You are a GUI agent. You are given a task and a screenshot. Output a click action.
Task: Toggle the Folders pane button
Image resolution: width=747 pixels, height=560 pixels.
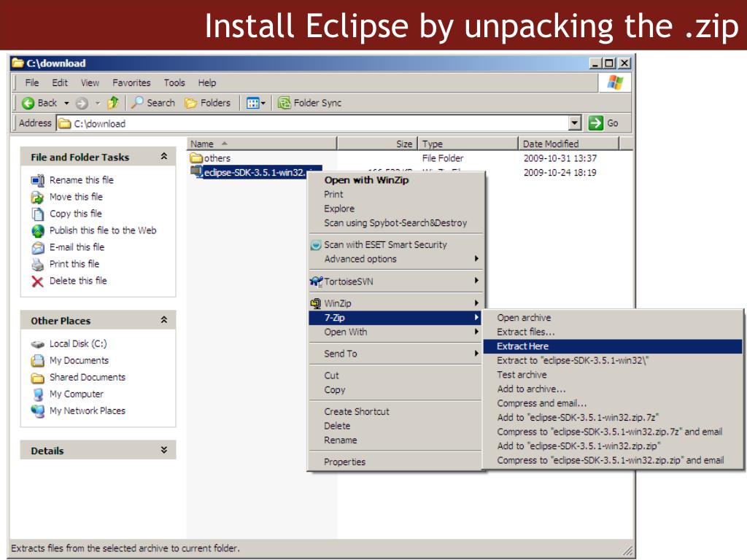[208, 103]
